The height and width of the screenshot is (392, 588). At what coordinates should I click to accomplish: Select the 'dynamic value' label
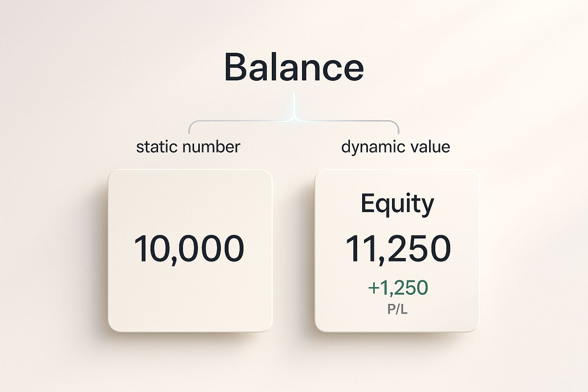395,147
